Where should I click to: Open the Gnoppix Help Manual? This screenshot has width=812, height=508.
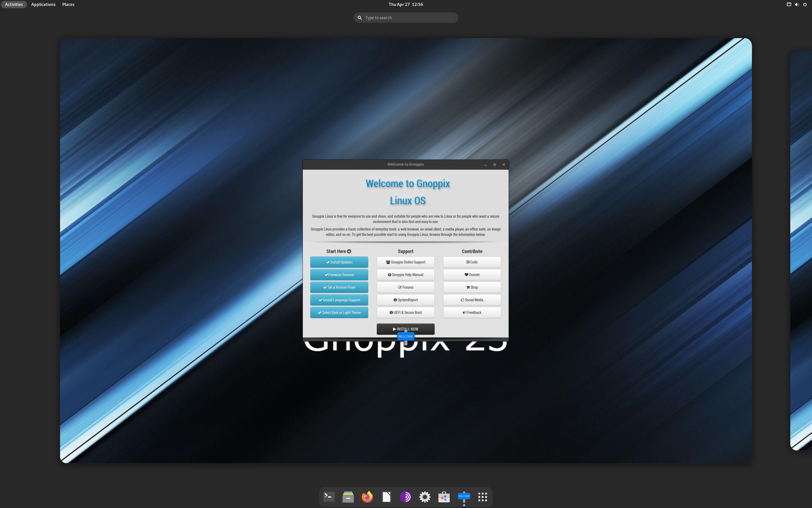point(405,275)
